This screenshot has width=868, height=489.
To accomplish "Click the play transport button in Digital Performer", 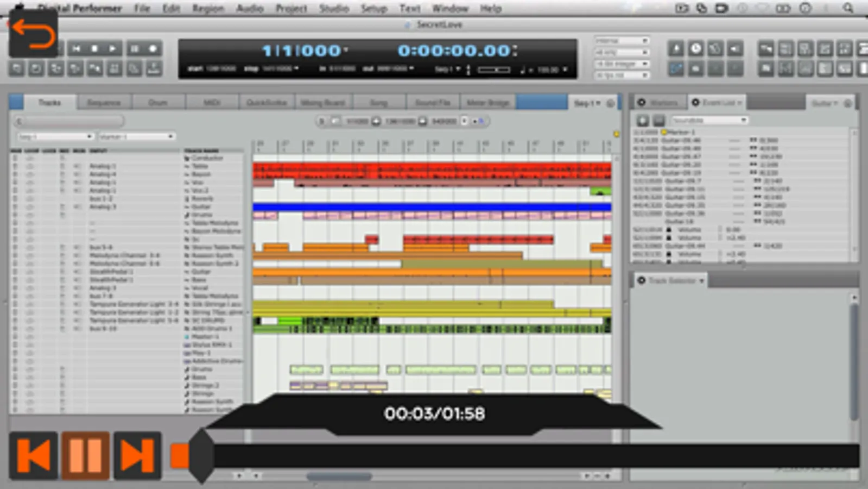I will coord(112,49).
